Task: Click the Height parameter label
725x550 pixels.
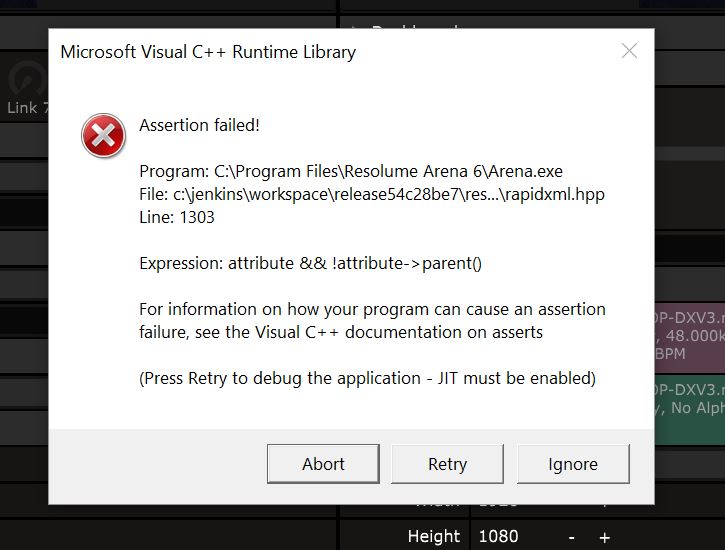Action: pos(433,536)
